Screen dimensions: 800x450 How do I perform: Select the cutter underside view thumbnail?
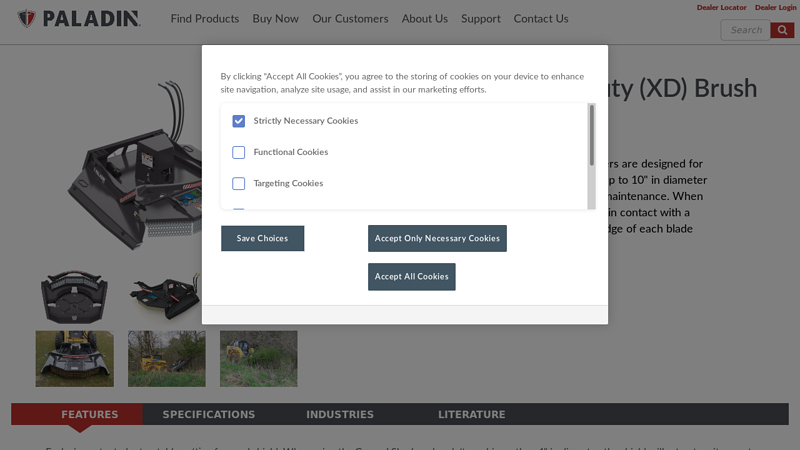tap(74, 296)
